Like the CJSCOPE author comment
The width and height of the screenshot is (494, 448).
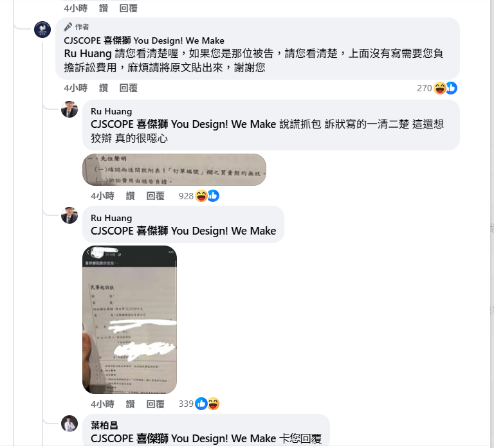[104, 88]
